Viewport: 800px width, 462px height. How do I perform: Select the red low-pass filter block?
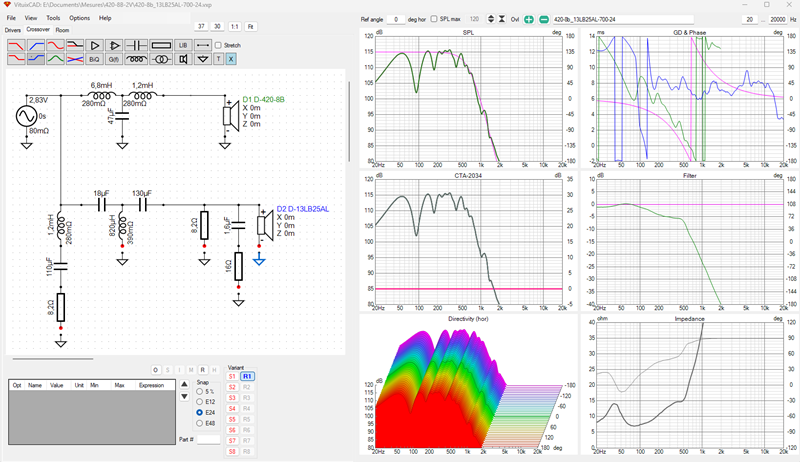pyautogui.click(x=16, y=45)
